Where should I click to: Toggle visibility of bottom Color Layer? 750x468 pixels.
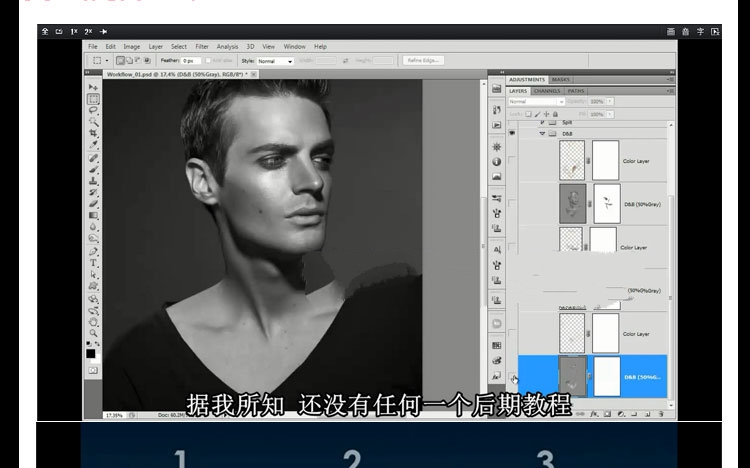[x=512, y=334]
